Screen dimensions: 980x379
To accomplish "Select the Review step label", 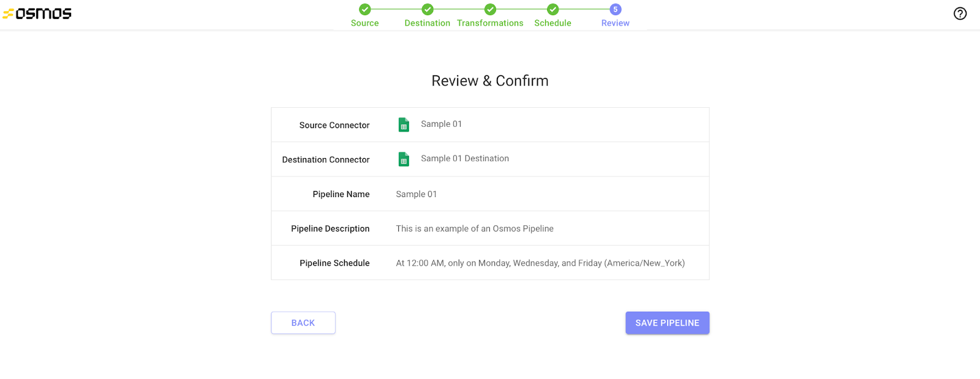I will click(615, 23).
